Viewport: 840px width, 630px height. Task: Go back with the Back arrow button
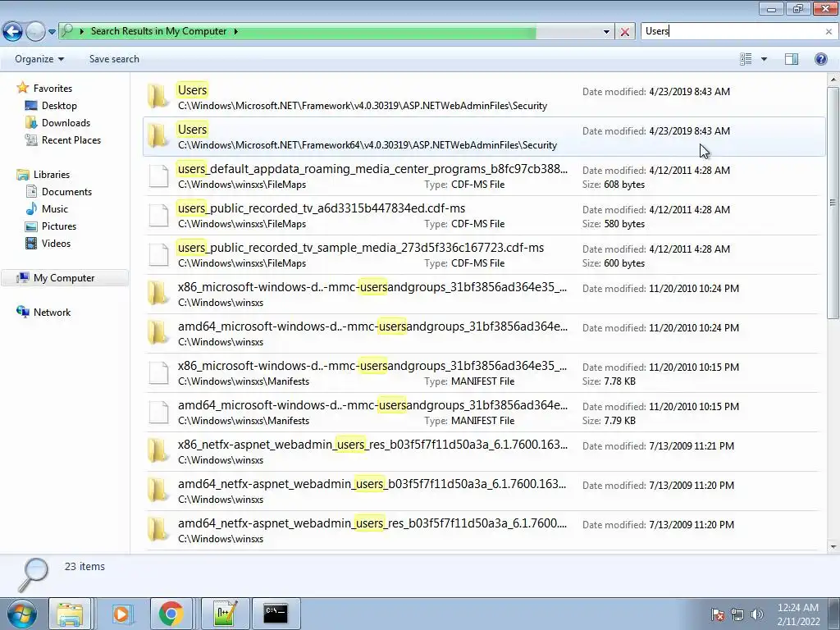(13, 31)
